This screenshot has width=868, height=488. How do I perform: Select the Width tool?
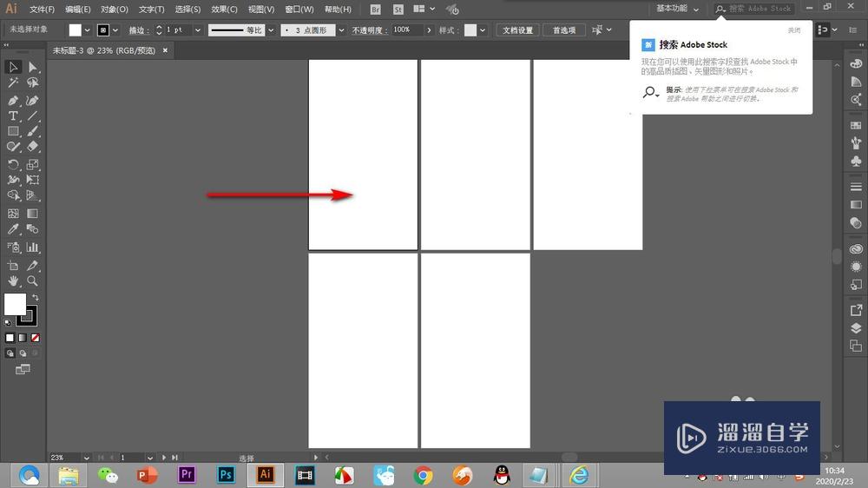point(13,180)
